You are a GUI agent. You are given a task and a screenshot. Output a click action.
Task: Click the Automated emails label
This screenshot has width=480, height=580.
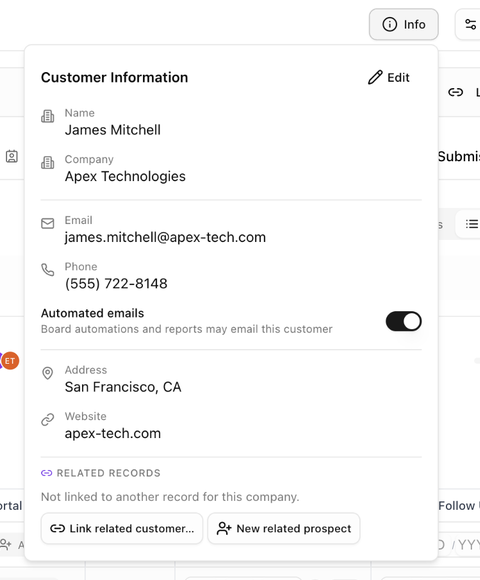(x=92, y=313)
